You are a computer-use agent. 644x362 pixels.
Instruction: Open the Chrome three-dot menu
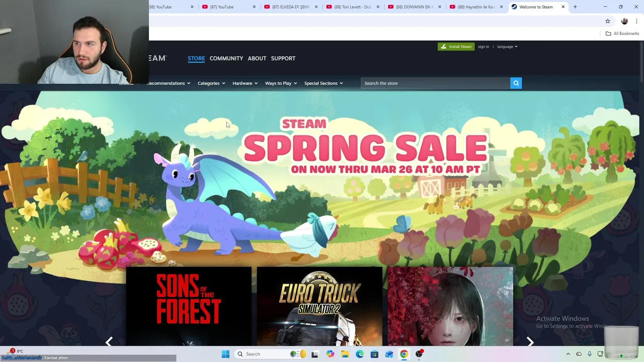pyautogui.click(x=636, y=21)
